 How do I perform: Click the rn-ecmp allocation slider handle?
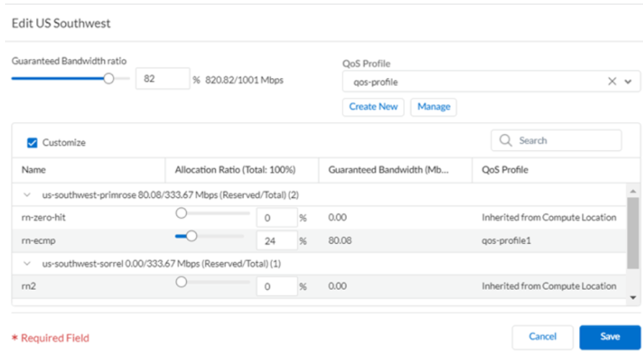coord(191,235)
